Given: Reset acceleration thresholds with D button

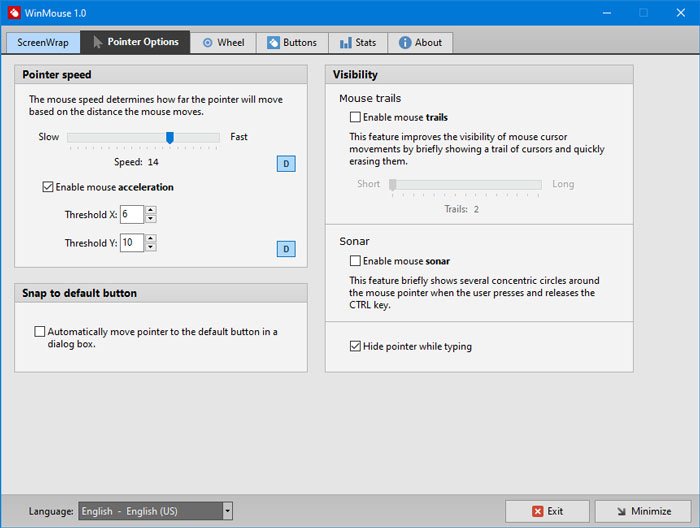Looking at the screenshot, I should click(286, 249).
